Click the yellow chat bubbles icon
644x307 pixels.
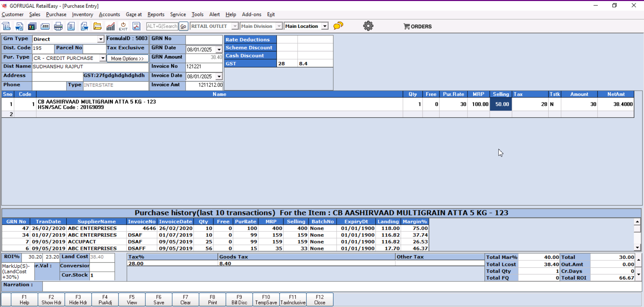[338, 26]
